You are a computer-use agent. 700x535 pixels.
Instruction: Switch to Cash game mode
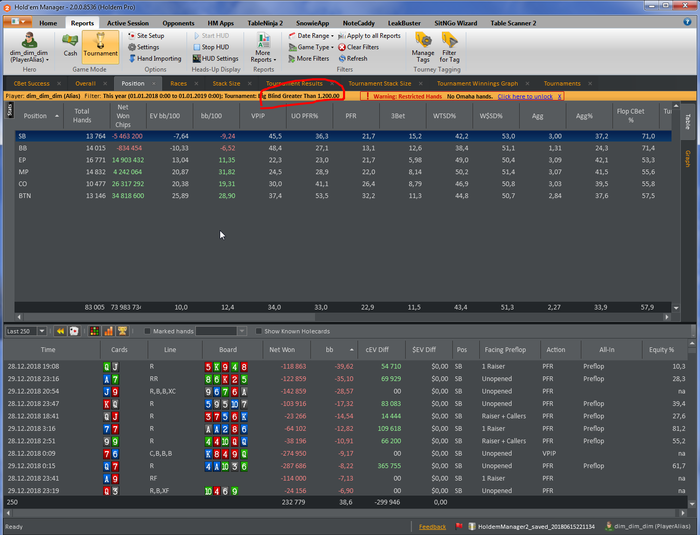pyautogui.click(x=70, y=46)
